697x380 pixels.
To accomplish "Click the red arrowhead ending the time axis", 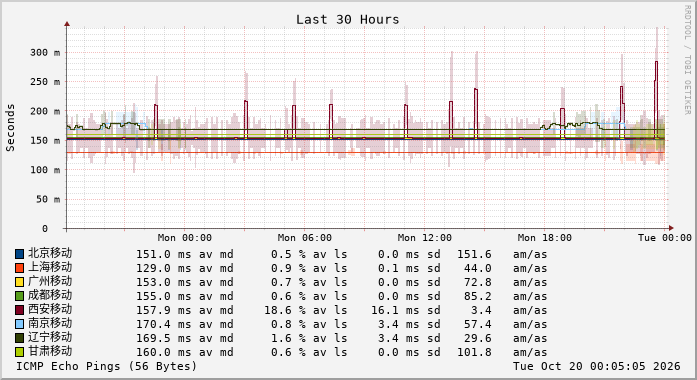I will 671,228.
